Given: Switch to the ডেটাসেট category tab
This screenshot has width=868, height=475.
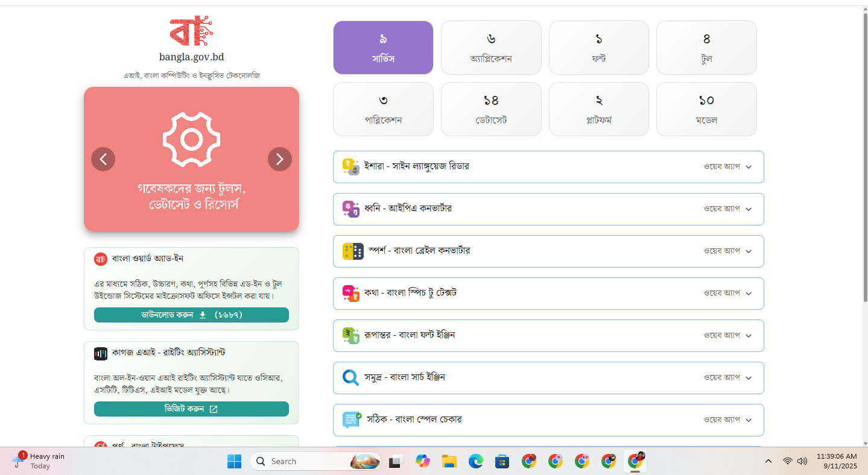Looking at the screenshot, I should [x=491, y=109].
